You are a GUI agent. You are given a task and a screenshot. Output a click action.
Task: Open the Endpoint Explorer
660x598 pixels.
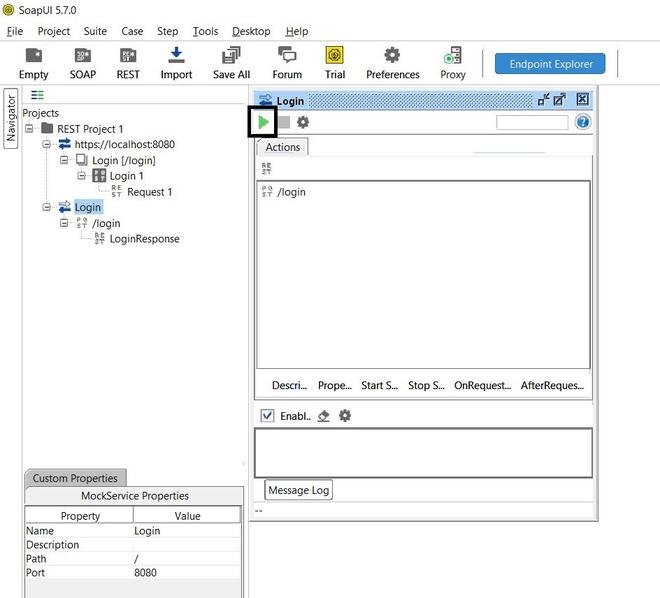coord(550,64)
